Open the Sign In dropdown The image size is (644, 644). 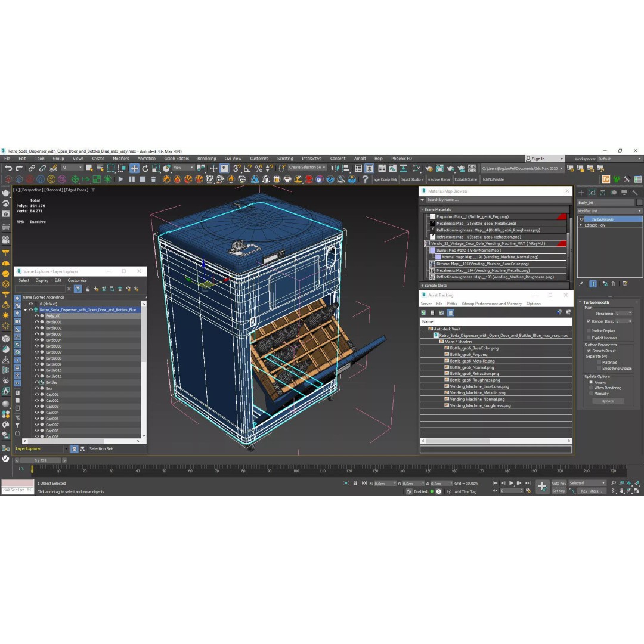pos(544,159)
